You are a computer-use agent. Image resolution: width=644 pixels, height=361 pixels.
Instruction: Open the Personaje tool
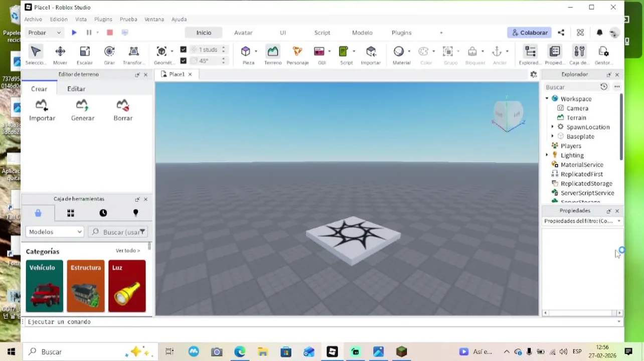click(x=297, y=55)
